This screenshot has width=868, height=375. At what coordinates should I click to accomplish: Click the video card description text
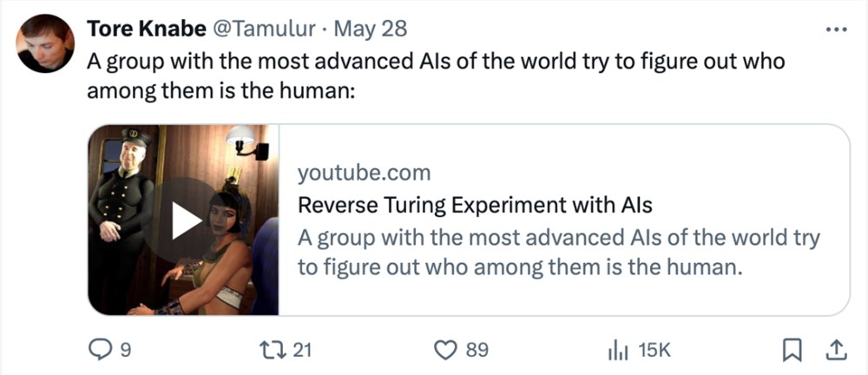[x=558, y=253]
